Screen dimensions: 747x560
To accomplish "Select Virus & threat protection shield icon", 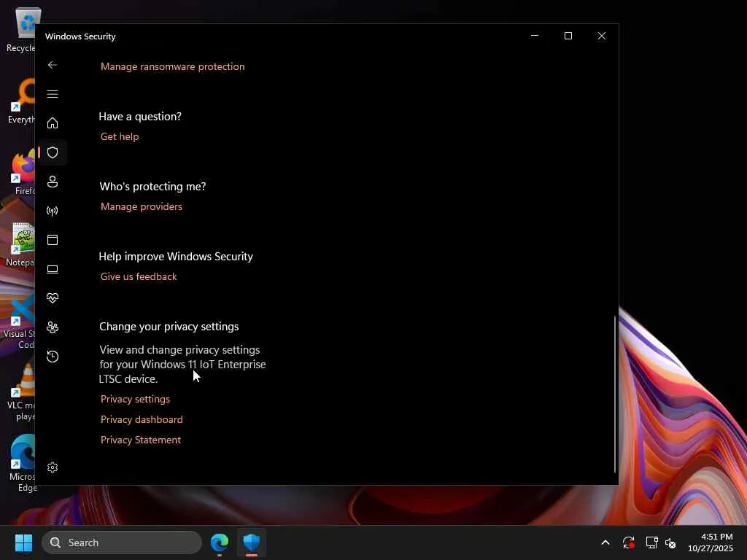I will (x=53, y=152).
